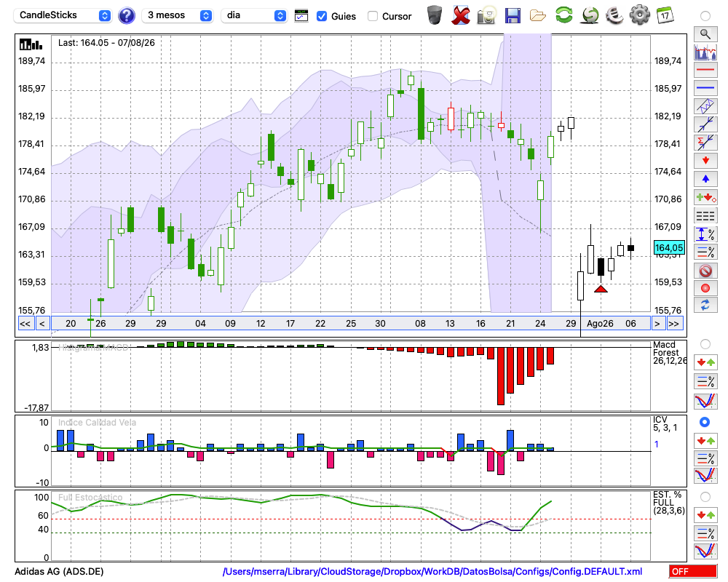Select the radio button beside Macd Forest panel
Image resolution: width=728 pixels, height=582 pixels.
tap(705, 344)
